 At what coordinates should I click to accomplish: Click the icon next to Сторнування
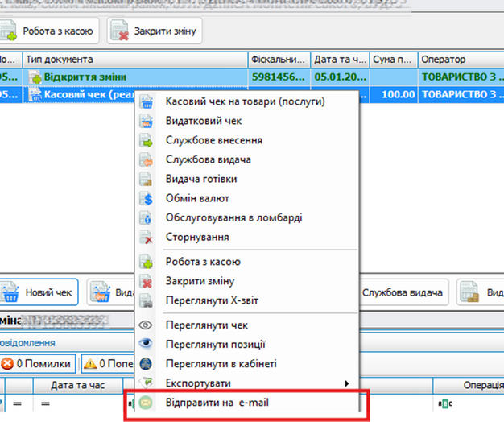pyautogui.click(x=147, y=238)
